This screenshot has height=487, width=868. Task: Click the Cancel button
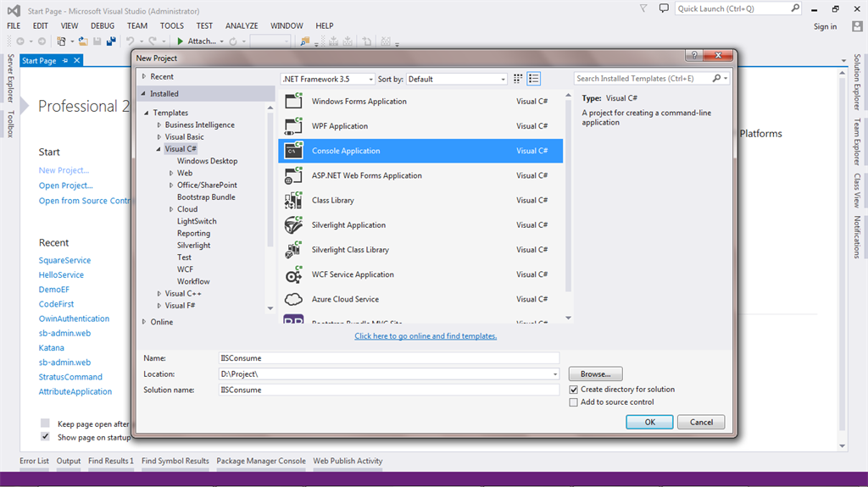(701, 422)
